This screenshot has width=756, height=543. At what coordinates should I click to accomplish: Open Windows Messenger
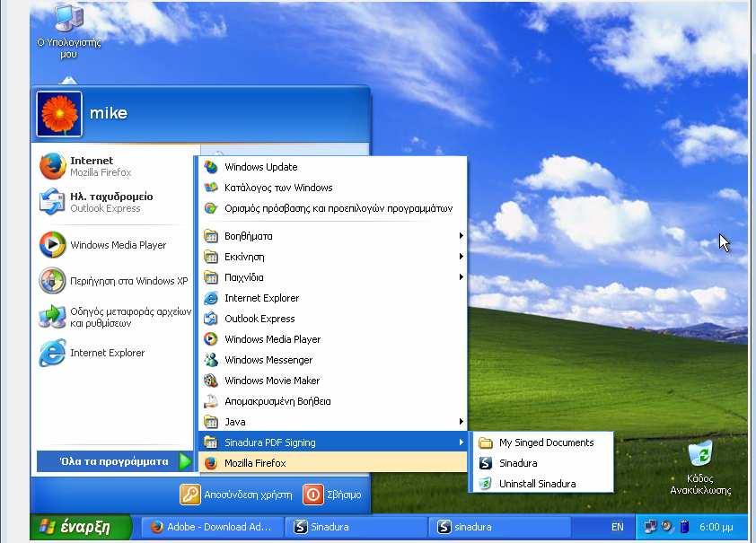(x=333, y=360)
